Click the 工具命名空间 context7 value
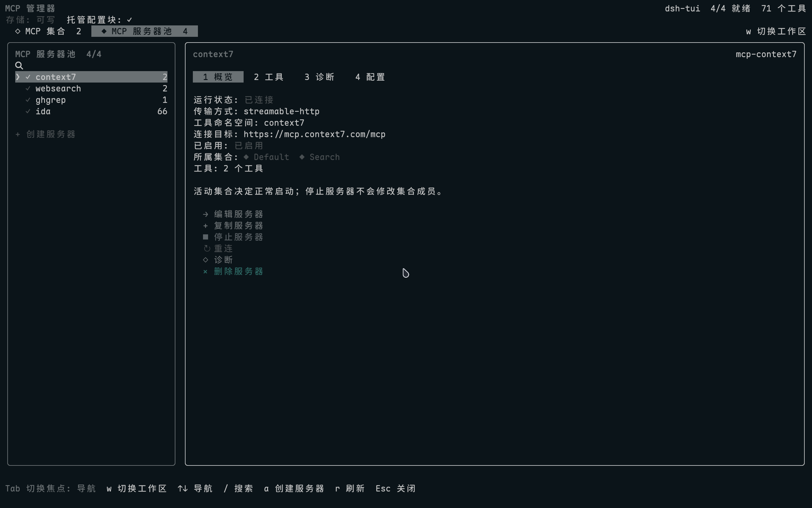Image resolution: width=812 pixels, height=508 pixels. [284, 123]
